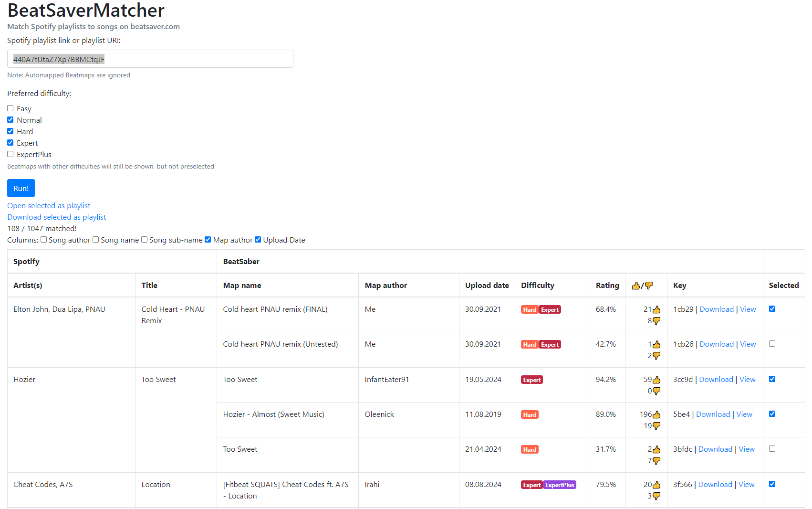Download selected as playlist

57,217
